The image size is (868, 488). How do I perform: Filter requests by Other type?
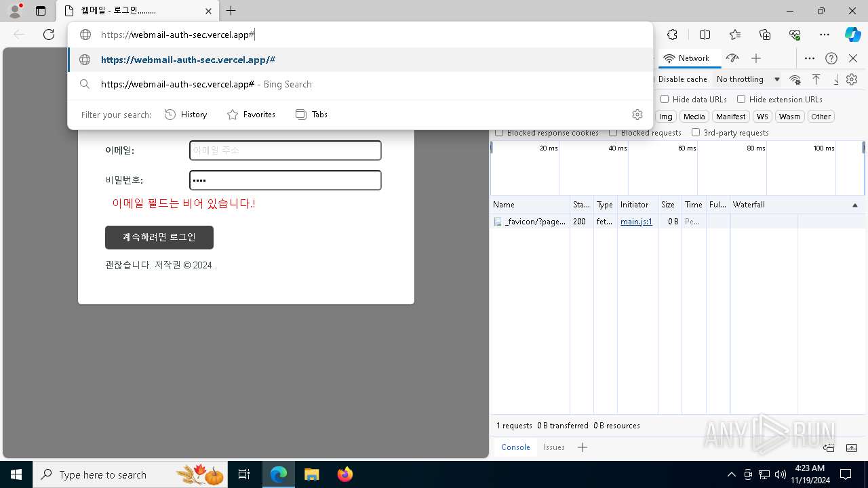(x=821, y=117)
